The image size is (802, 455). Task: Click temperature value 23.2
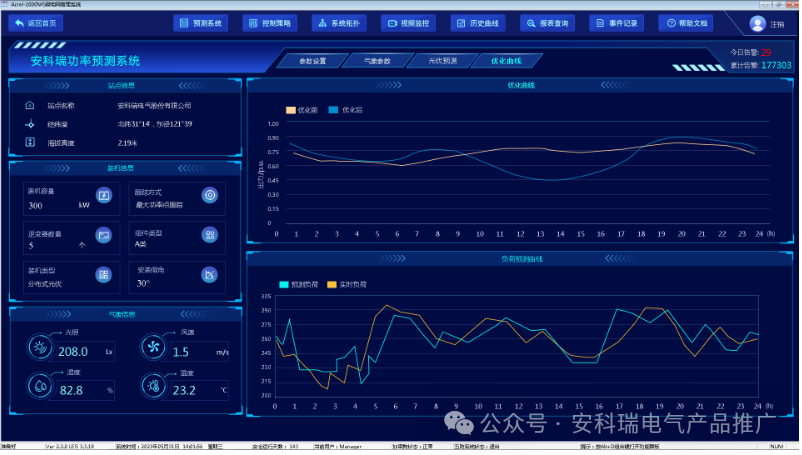(184, 391)
